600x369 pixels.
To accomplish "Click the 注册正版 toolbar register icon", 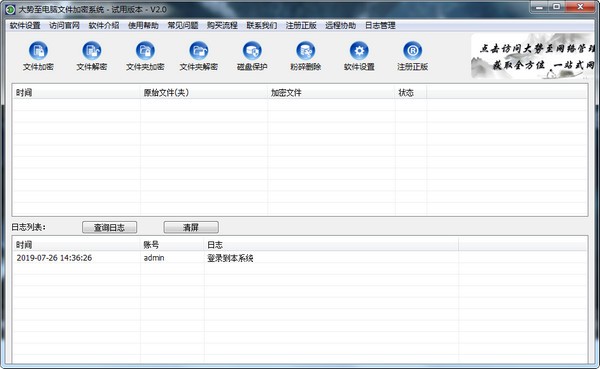I will 412,56.
